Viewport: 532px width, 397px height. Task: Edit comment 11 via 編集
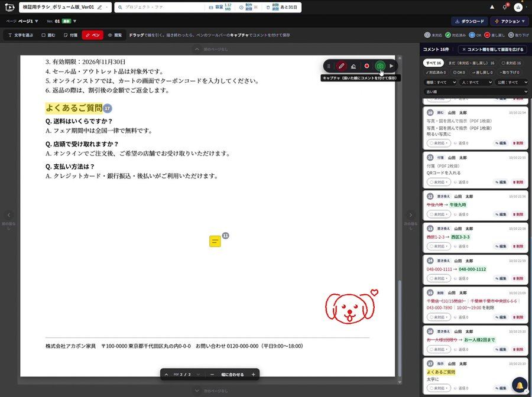[501, 182]
